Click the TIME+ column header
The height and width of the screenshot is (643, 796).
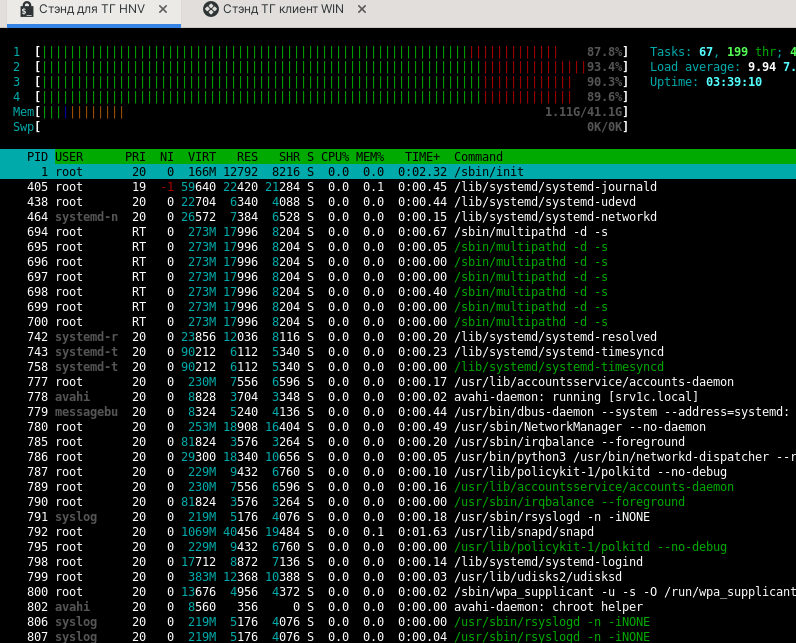pos(422,157)
